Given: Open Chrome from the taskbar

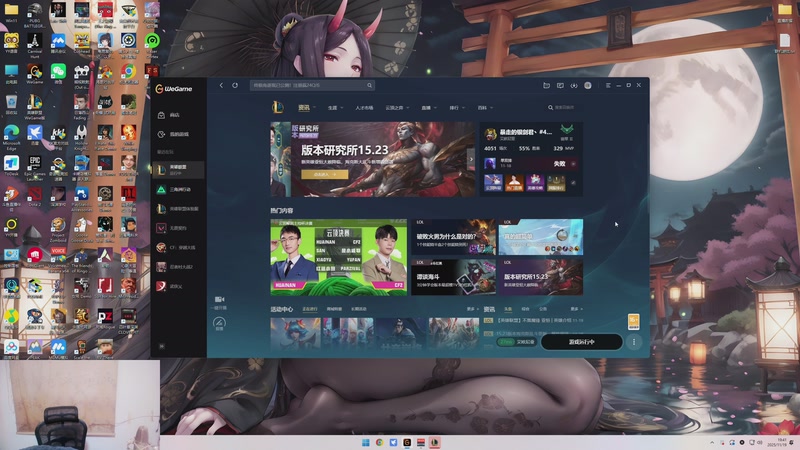Looking at the screenshot, I should coord(380,442).
